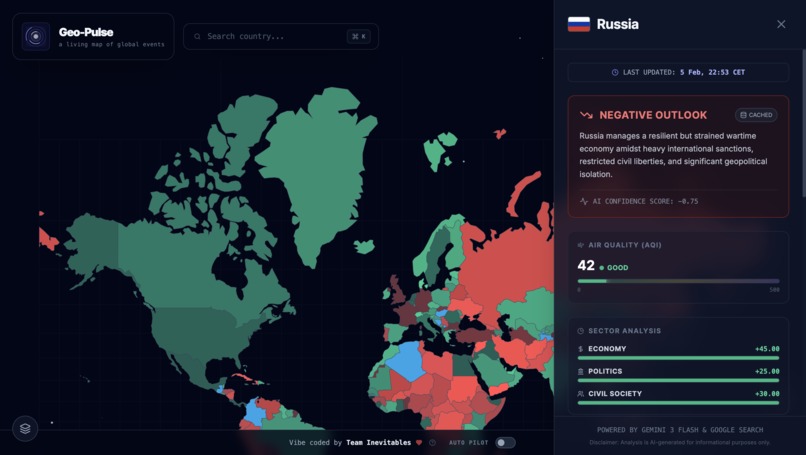Select the United States on the map

tap(200, 334)
